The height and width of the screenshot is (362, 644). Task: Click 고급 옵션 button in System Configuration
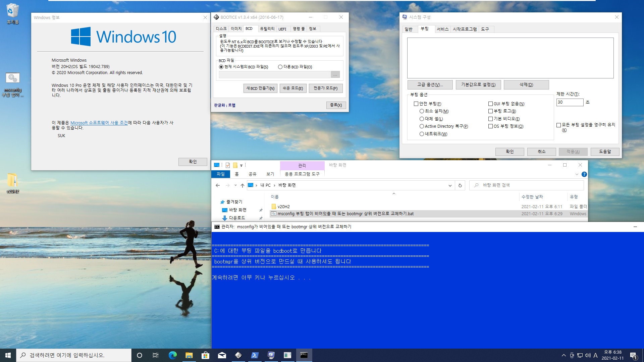[x=430, y=85]
